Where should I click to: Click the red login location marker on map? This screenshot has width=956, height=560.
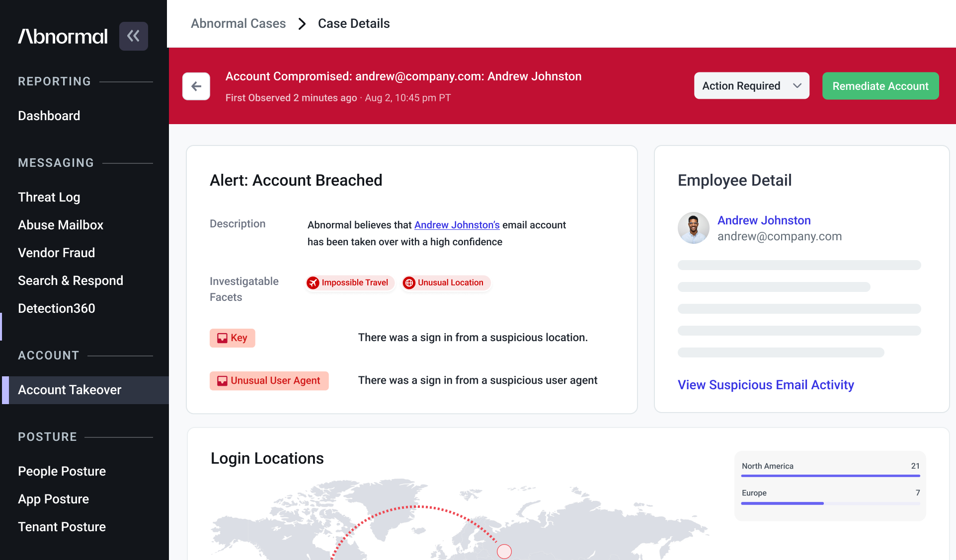tap(504, 552)
